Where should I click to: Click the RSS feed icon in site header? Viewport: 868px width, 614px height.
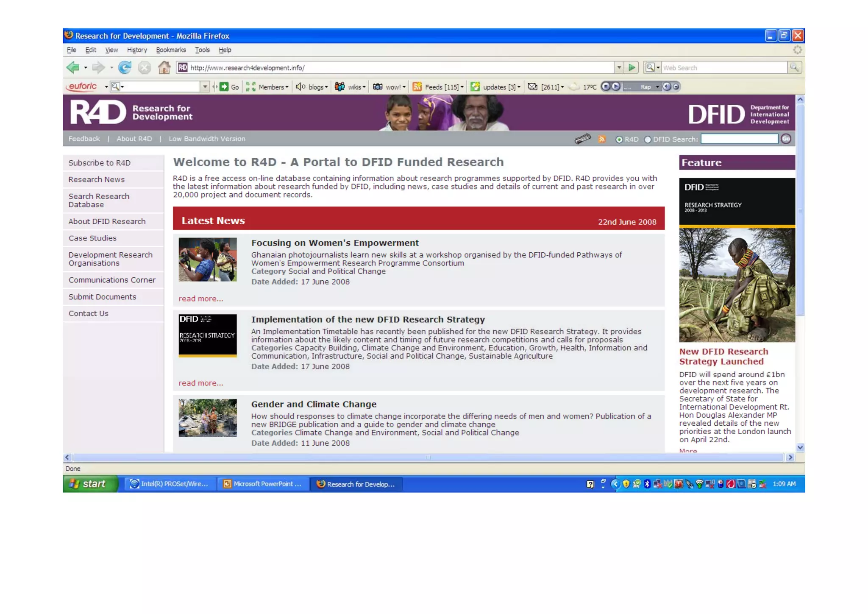[602, 139]
